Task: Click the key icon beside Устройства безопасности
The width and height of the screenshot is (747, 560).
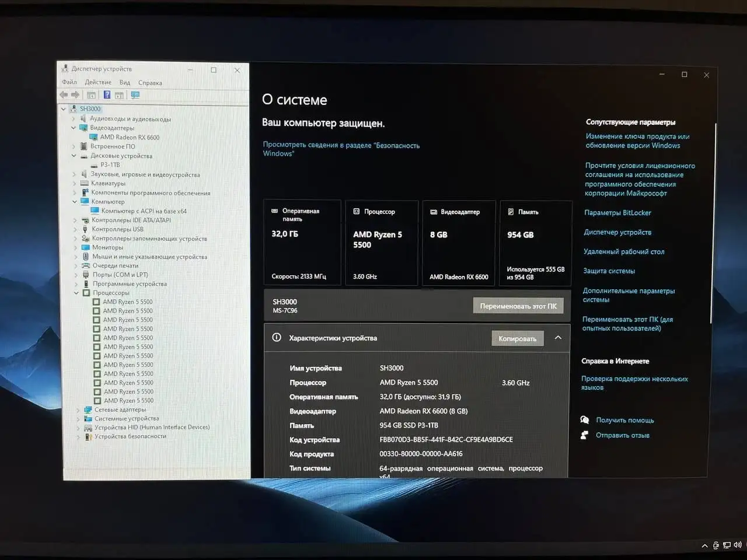Action: pyautogui.click(x=89, y=436)
